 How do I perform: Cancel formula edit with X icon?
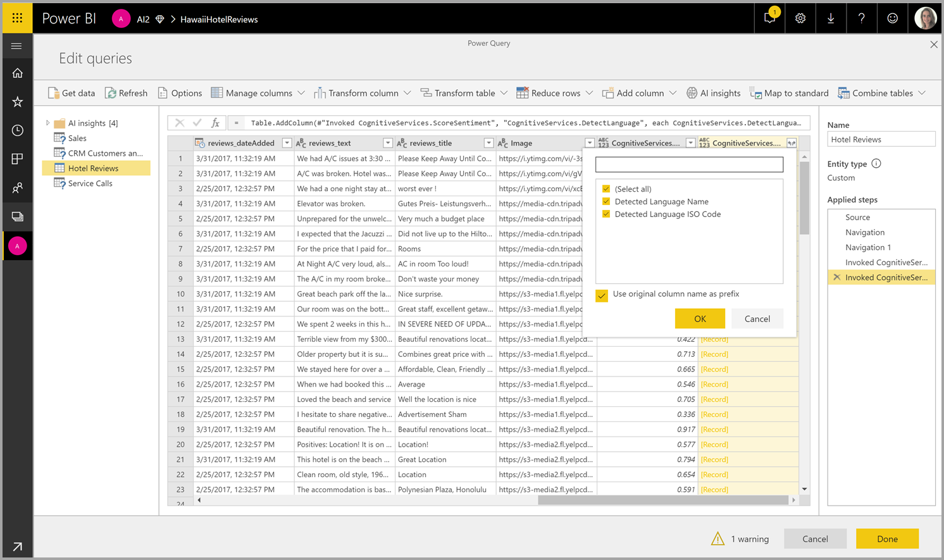point(180,123)
